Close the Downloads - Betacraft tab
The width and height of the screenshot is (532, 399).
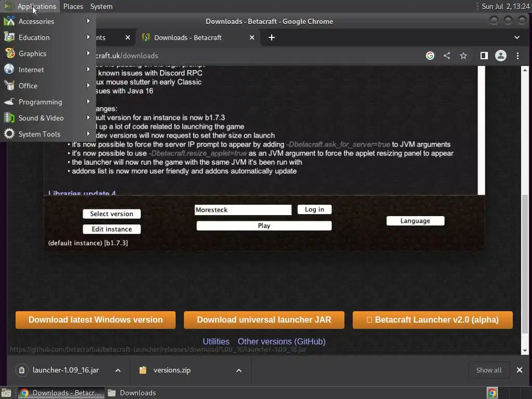pos(252,37)
